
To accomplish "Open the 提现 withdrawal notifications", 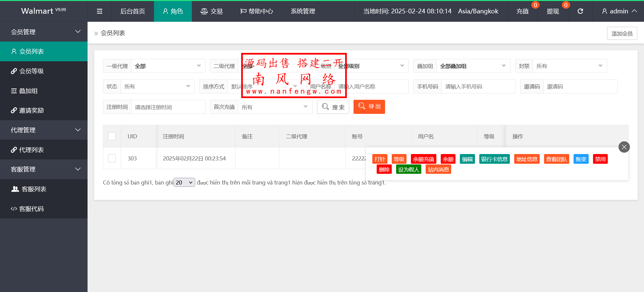I will coord(553,11).
